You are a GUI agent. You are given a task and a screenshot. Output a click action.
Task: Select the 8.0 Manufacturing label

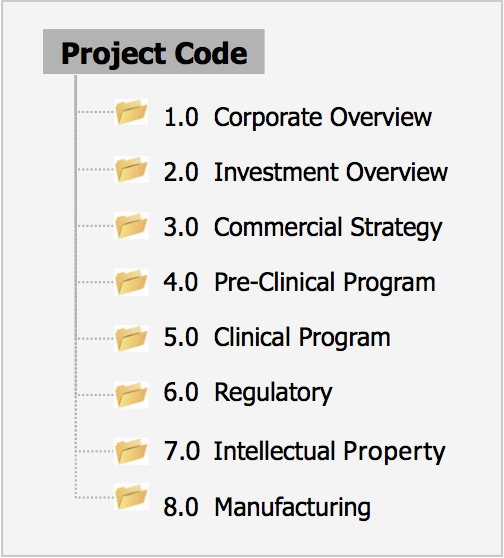click(x=267, y=507)
